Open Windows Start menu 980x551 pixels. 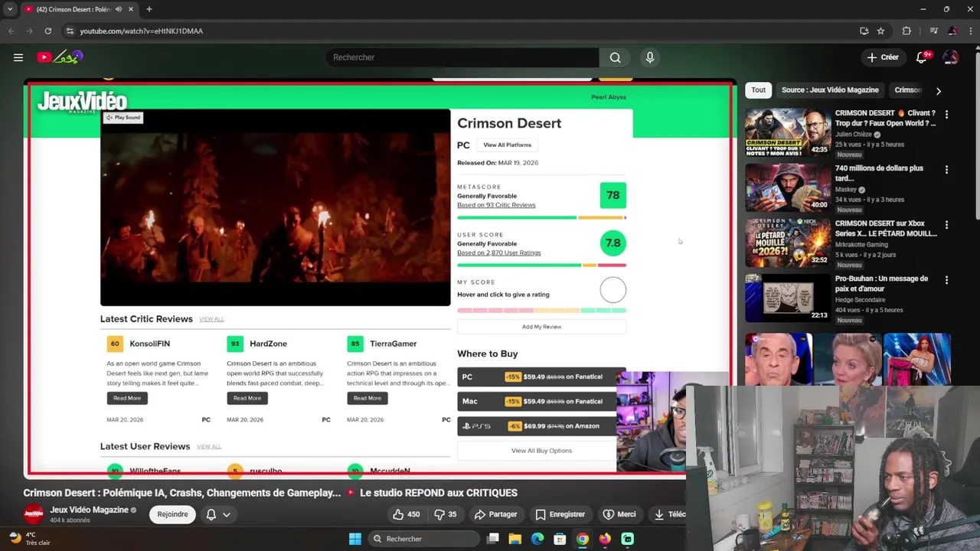355,539
